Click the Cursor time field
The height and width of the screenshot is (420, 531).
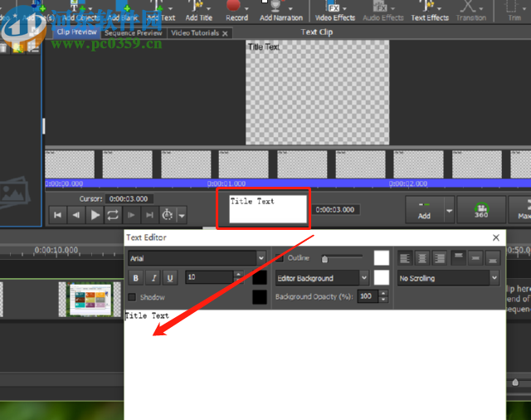pos(129,199)
